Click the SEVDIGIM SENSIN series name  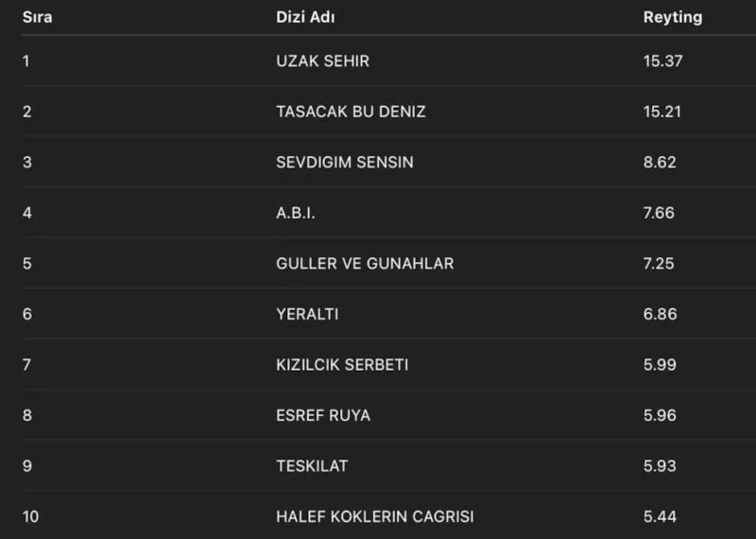(345, 163)
